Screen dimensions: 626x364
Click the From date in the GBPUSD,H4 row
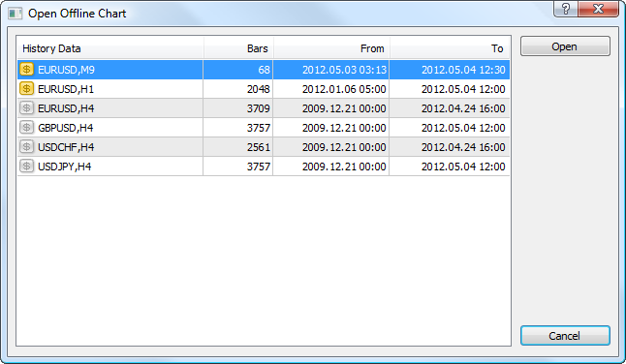(x=344, y=128)
